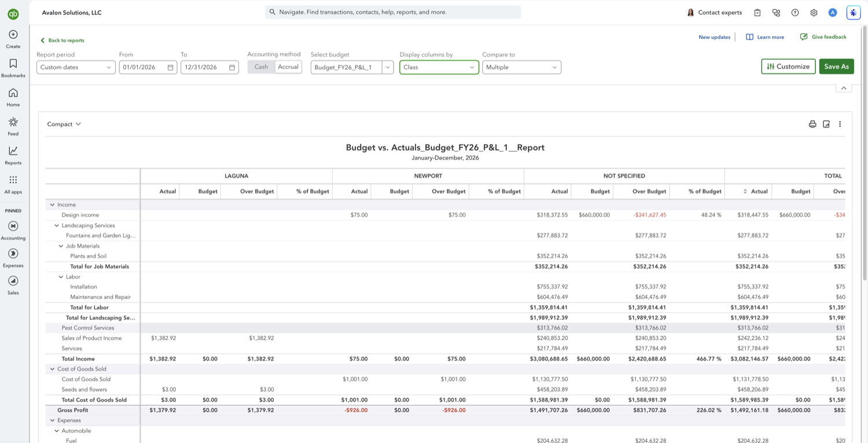Open Bookmarks in the sidebar
The height and width of the screenshot is (443, 868).
(x=13, y=68)
